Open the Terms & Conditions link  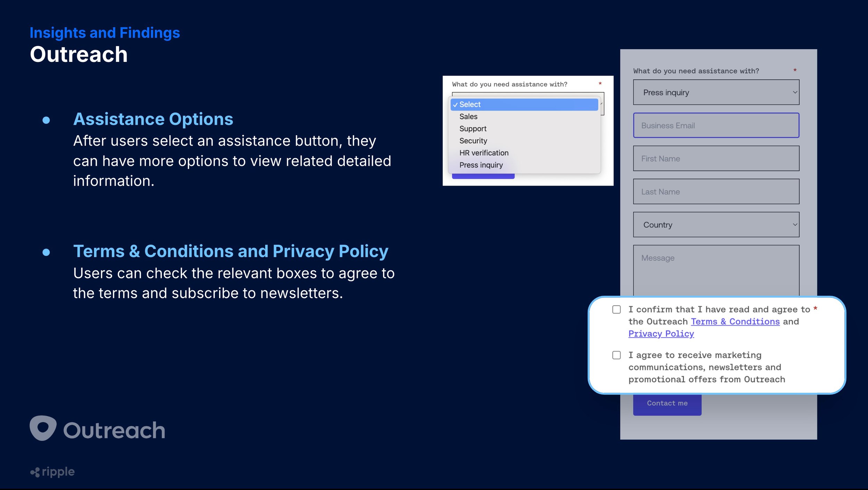(x=735, y=322)
